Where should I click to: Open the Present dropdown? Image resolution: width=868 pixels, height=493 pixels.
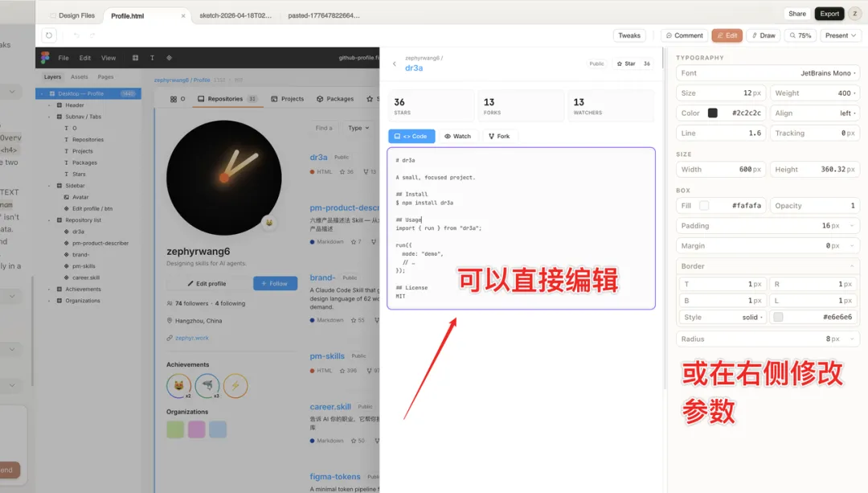[839, 35]
